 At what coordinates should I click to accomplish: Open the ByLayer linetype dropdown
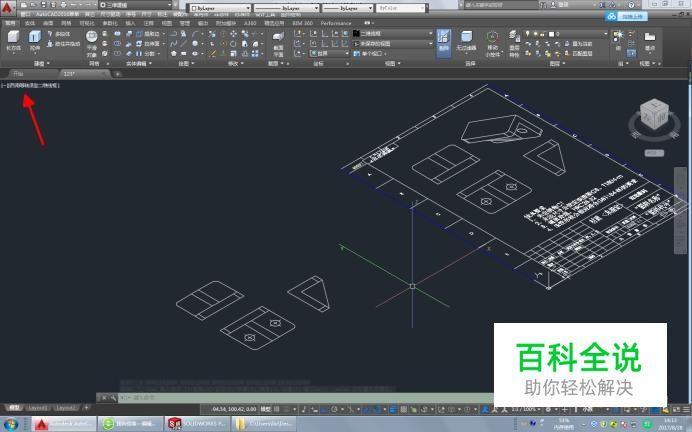tap(286, 8)
